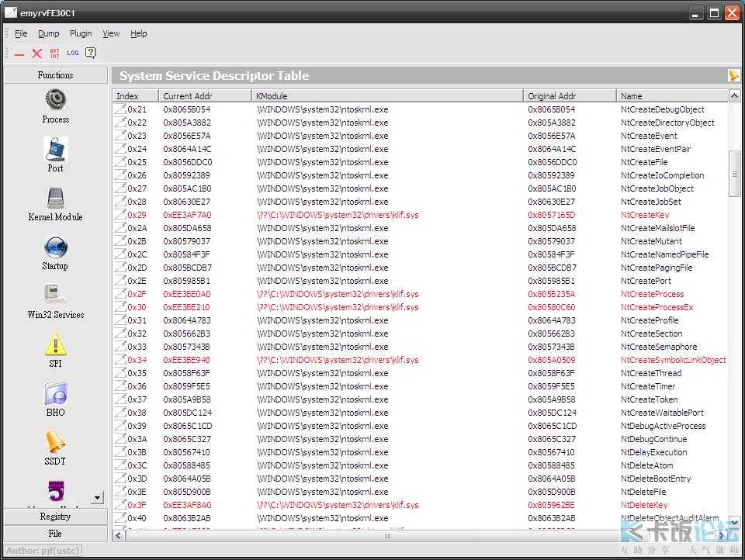Click the help question-mark toolbar icon
The image size is (745, 560).
tap(90, 53)
